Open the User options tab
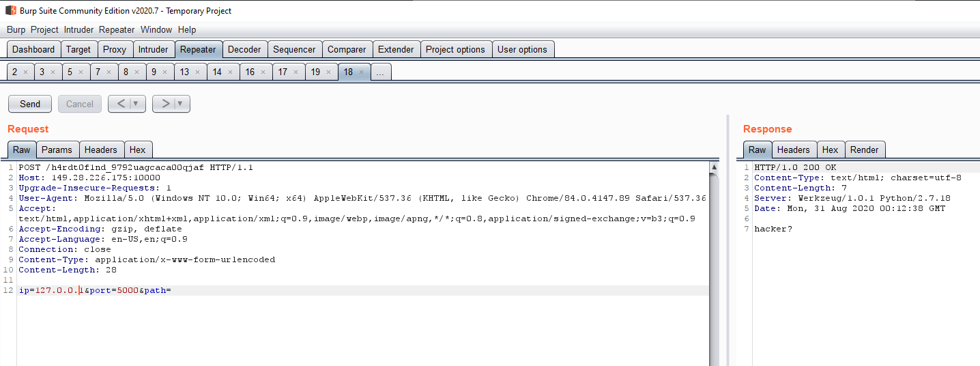 [522, 49]
